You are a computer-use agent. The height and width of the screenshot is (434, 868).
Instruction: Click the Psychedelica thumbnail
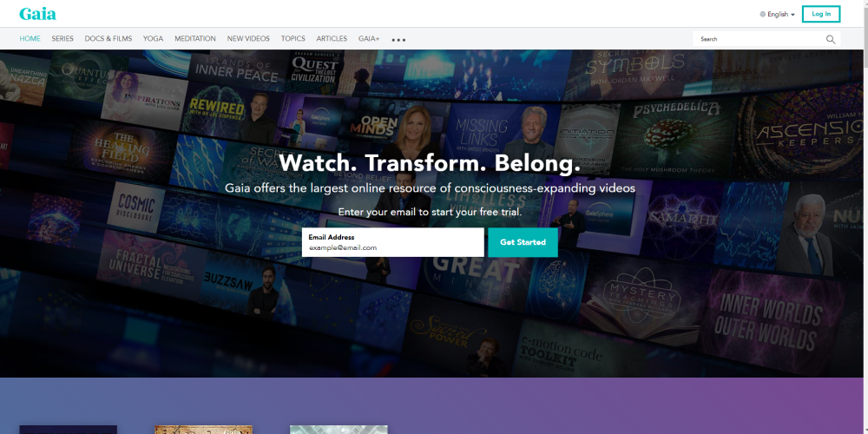pos(675,136)
